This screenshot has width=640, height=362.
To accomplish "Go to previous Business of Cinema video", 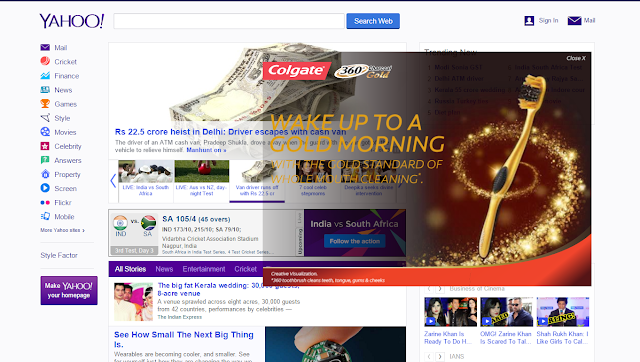I will click(429, 289).
